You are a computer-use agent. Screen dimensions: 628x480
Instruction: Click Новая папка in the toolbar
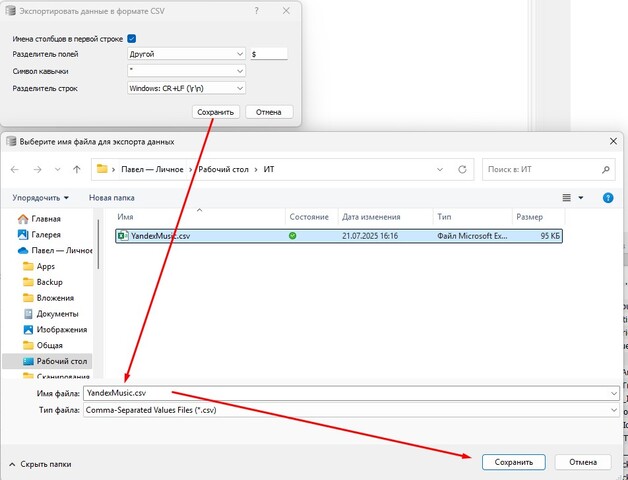(111, 198)
